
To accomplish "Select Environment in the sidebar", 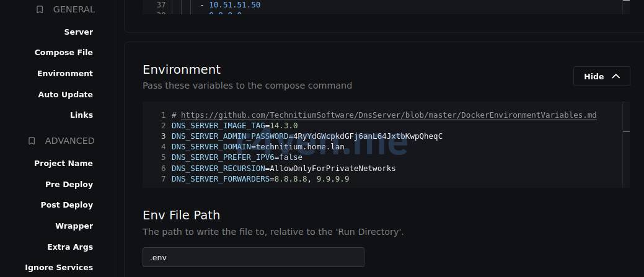I will (x=64, y=74).
